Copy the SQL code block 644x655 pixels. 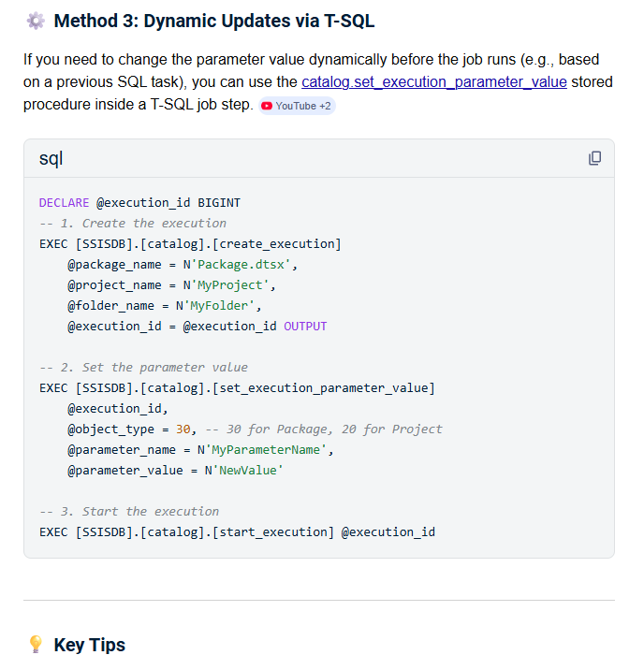point(594,158)
